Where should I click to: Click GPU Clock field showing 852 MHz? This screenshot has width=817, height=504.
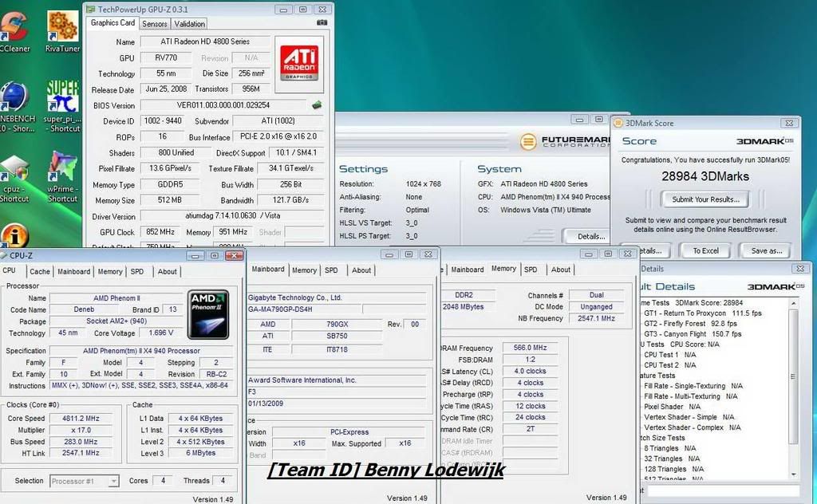click(x=160, y=232)
